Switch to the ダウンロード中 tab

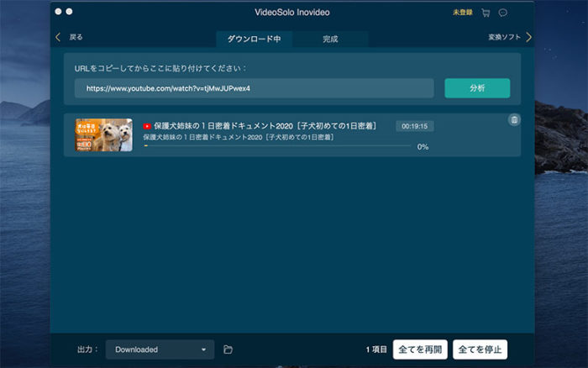pyautogui.click(x=255, y=39)
